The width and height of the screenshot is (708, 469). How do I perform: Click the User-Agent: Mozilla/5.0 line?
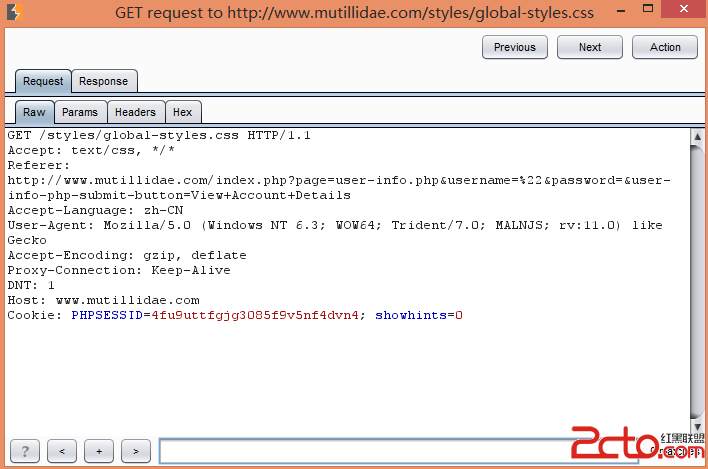(x=335, y=225)
